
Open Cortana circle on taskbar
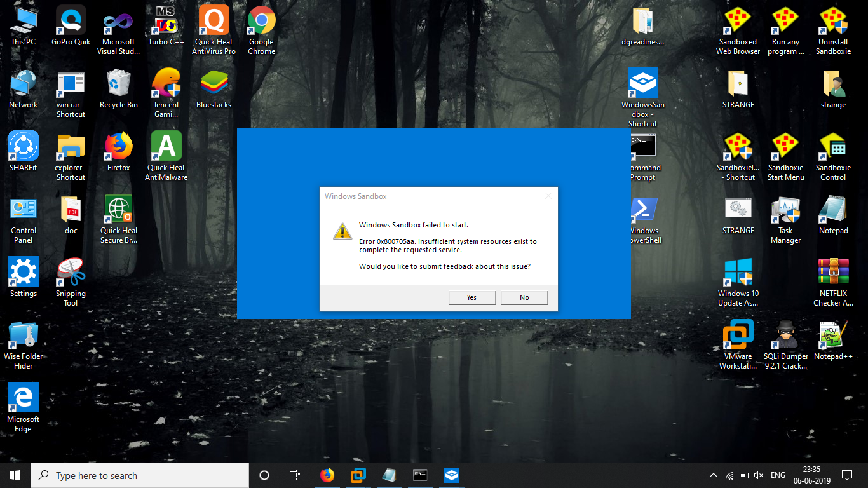point(264,475)
